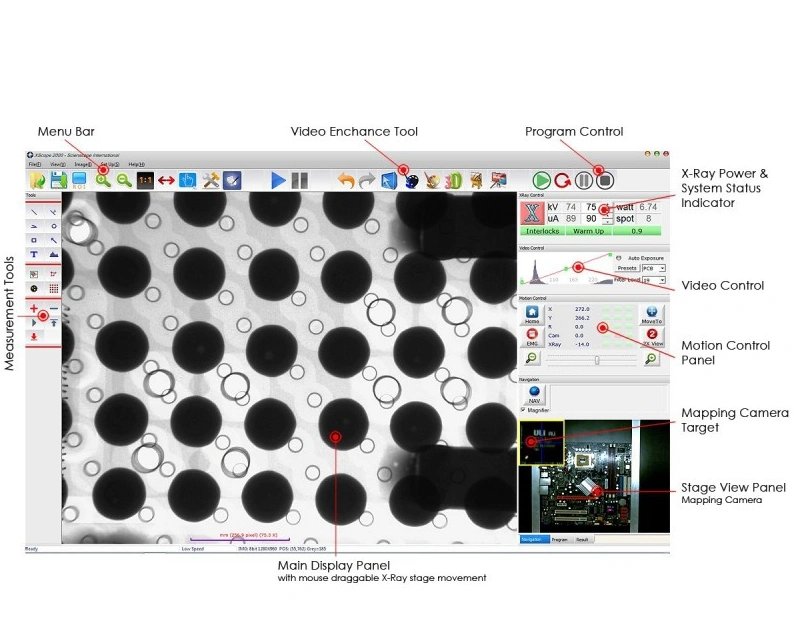This screenshot has height=630, width=793.
Task: Stop program with round stop button
Action: tap(605, 181)
